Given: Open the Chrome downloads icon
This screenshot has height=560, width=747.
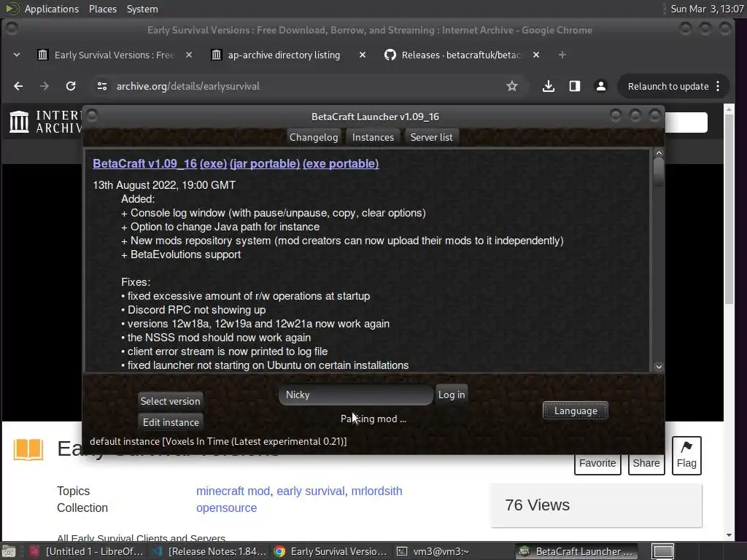Looking at the screenshot, I should click(x=549, y=86).
